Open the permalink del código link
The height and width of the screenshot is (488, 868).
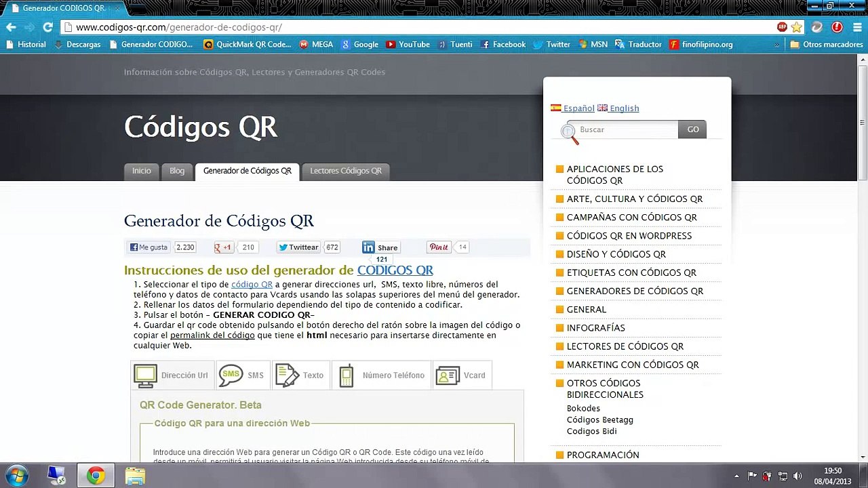pos(212,335)
